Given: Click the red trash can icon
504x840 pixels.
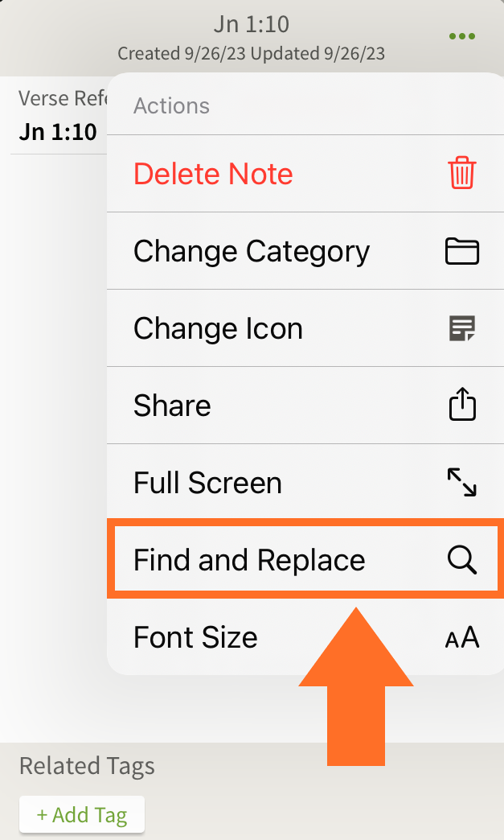Looking at the screenshot, I should (x=462, y=174).
